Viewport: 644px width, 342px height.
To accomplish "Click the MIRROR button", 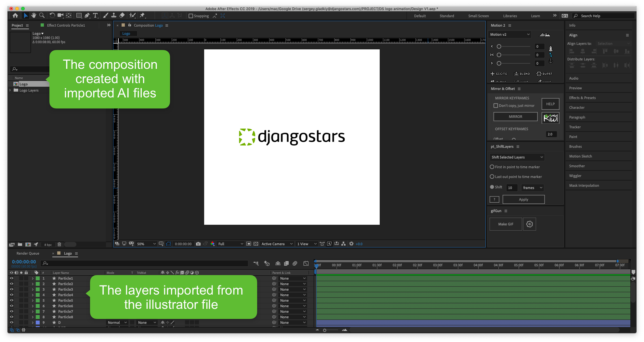I will (x=515, y=117).
